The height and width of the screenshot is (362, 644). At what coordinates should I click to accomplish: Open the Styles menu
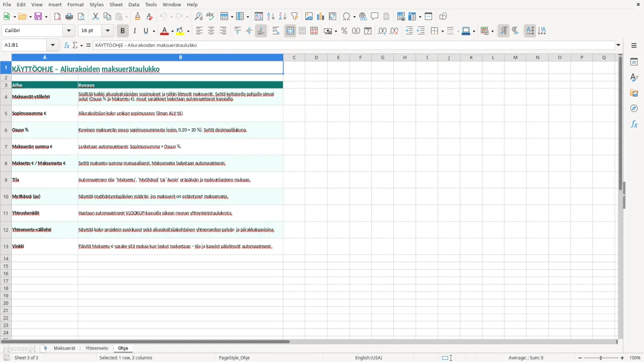tap(97, 4)
